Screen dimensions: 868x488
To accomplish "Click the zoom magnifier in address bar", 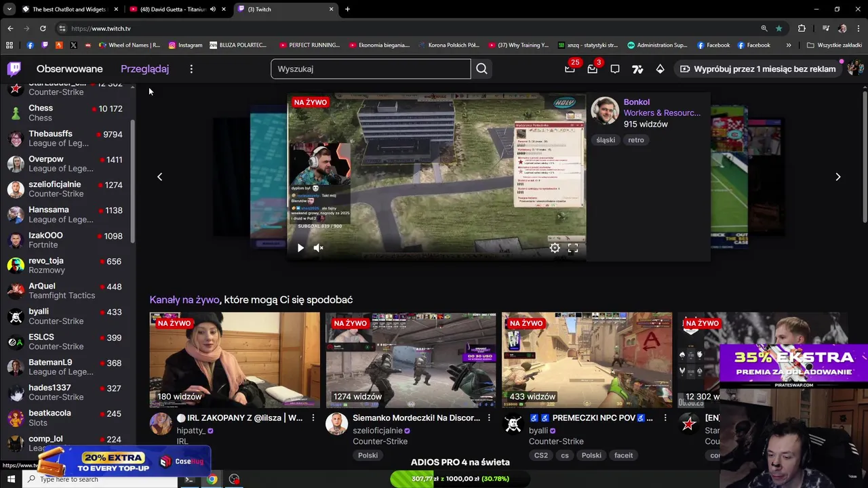I will pyautogui.click(x=764, y=28).
